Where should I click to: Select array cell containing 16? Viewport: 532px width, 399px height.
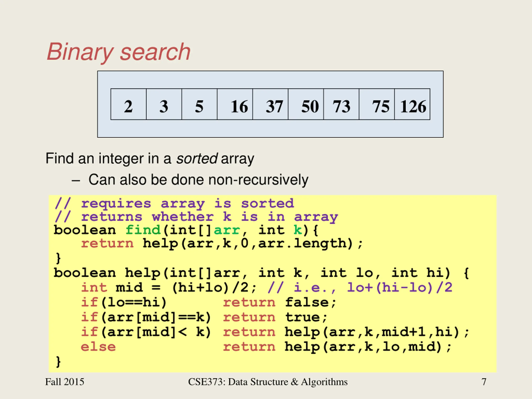pyautogui.click(x=235, y=104)
